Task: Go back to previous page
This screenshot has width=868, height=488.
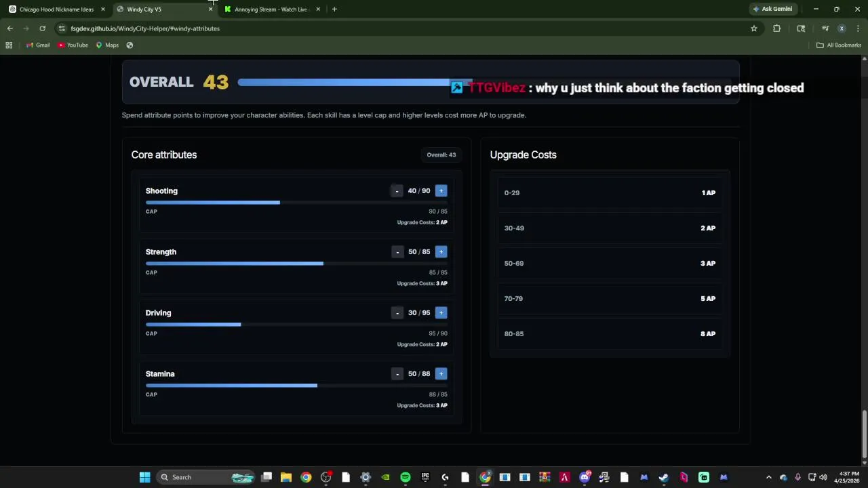Action: click(10, 28)
